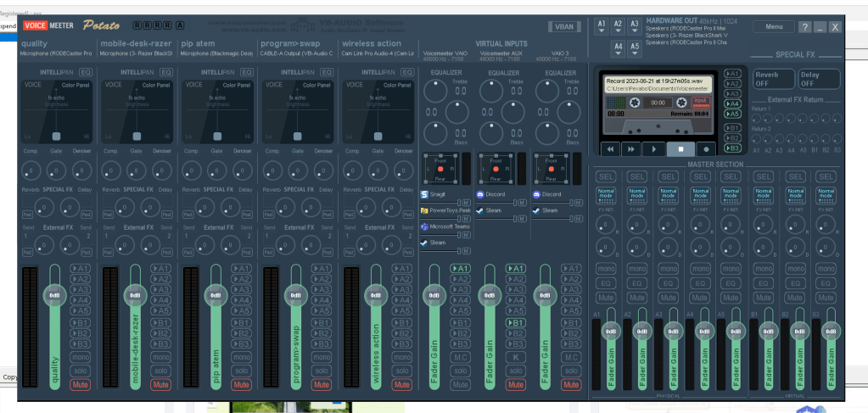The height and width of the screenshot is (413, 868).
Task: Toggle solo on mobile-desk-razer strip
Action: [160, 371]
